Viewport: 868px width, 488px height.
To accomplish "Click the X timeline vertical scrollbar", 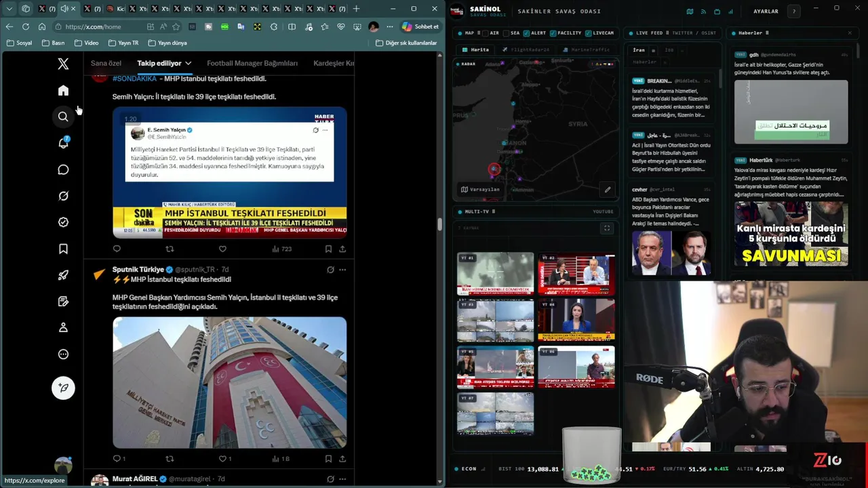I will (x=440, y=224).
